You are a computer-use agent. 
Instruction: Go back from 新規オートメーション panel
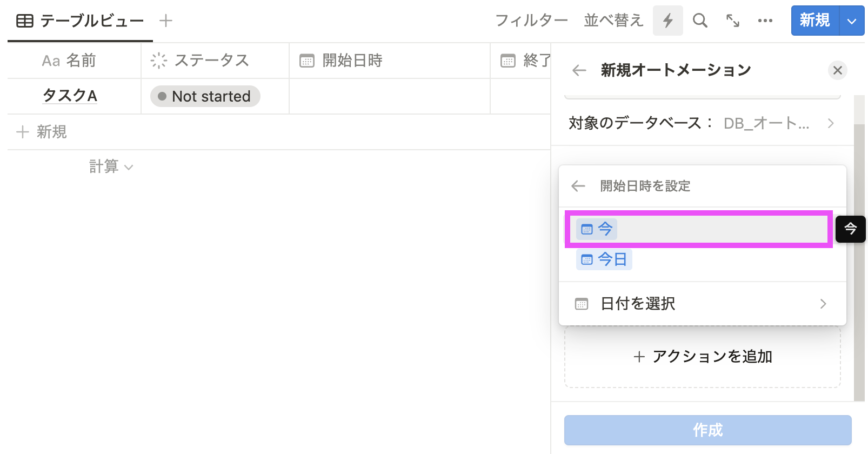coord(579,70)
